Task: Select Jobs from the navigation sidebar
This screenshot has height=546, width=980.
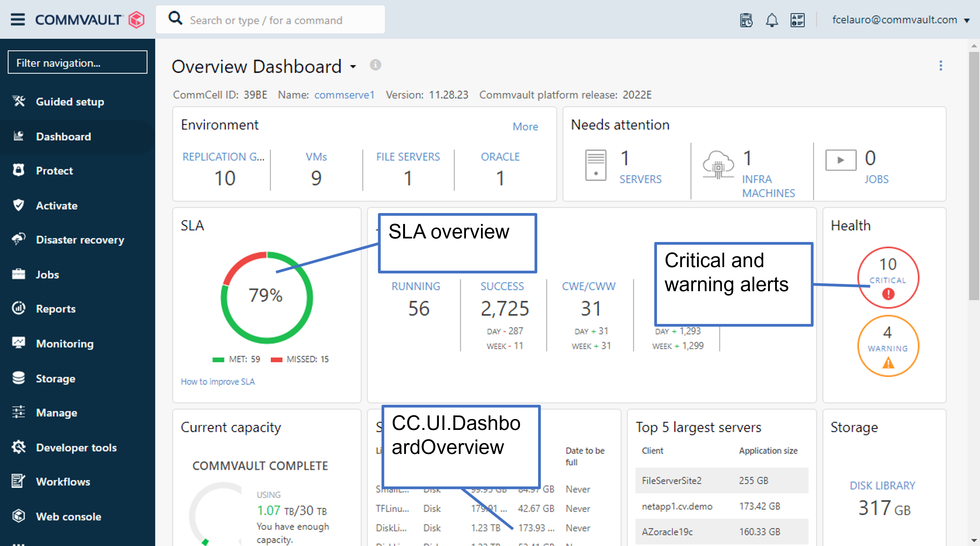Action: click(x=47, y=275)
